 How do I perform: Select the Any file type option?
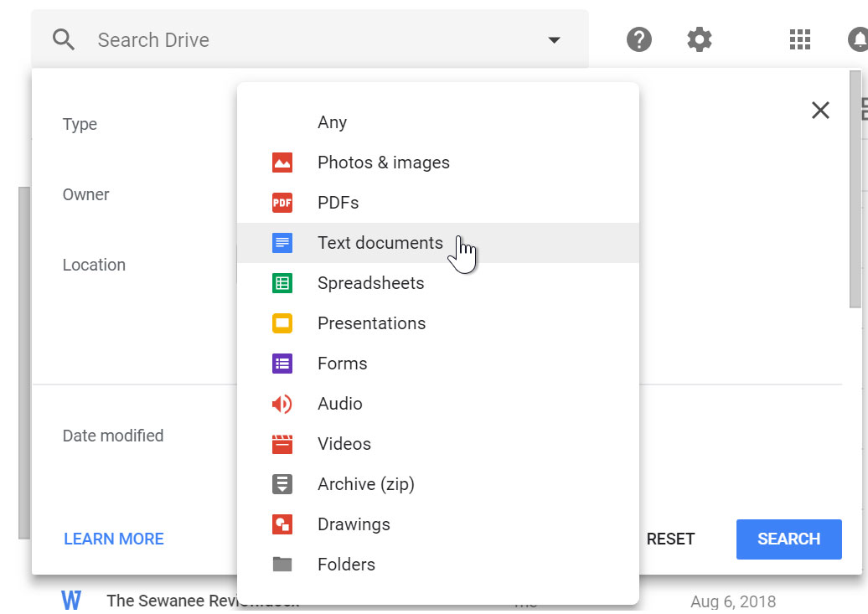pyautogui.click(x=332, y=121)
